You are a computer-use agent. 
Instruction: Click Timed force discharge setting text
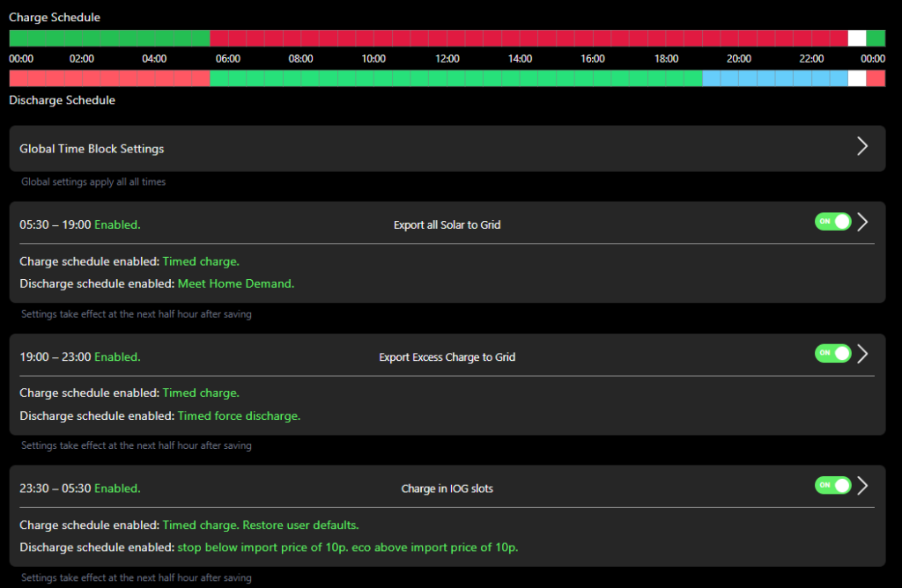coord(239,416)
